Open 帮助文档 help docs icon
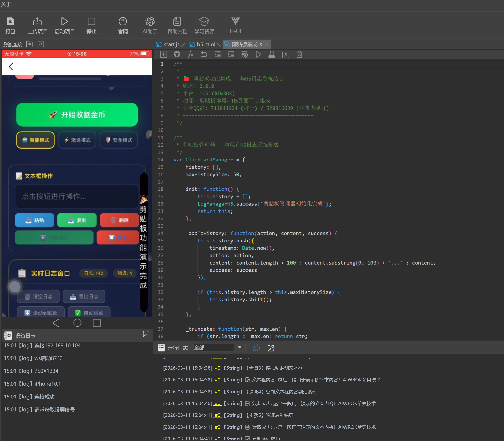The height and width of the screenshot is (441, 504). [x=177, y=22]
